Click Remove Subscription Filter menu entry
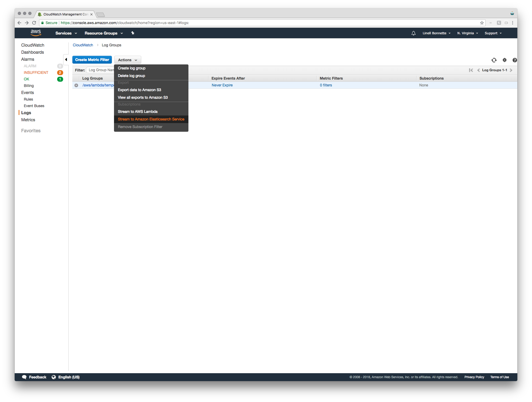This screenshot has height=402, width=532. tap(151, 127)
